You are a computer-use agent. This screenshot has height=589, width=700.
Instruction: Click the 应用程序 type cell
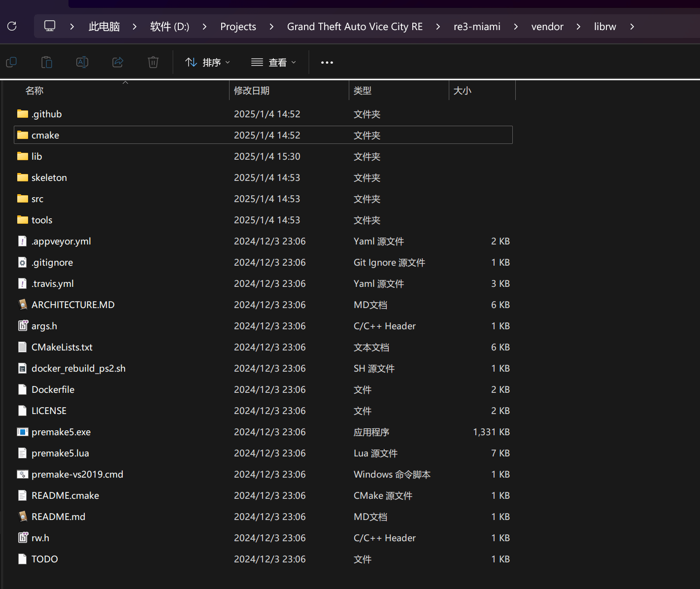(x=371, y=432)
